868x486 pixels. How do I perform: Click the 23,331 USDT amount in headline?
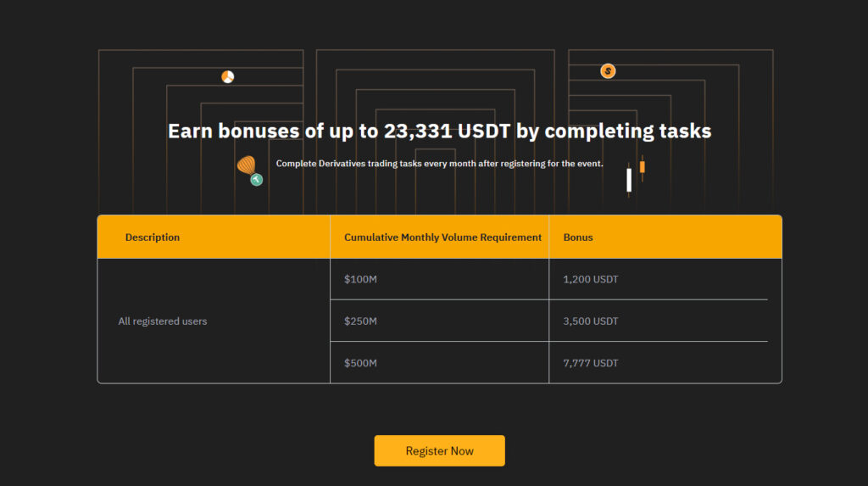(x=447, y=131)
